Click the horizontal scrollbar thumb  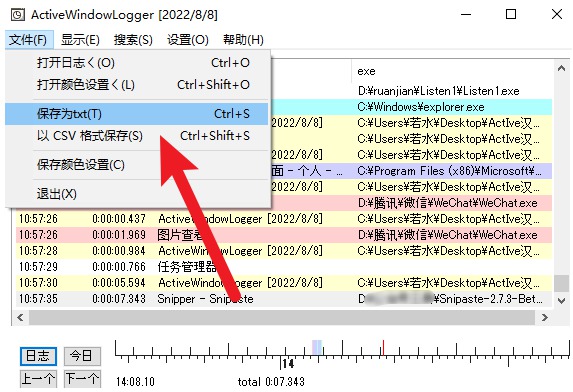(282, 317)
